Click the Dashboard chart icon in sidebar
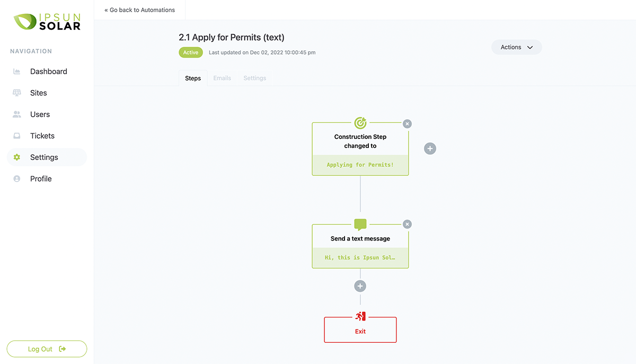The image size is (636, 364). [x=17, y=72]
